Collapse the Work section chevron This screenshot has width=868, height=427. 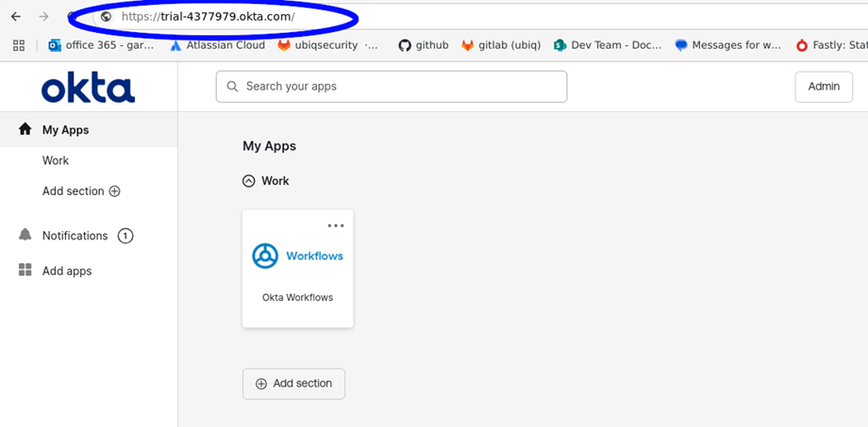tap(249, 181)
